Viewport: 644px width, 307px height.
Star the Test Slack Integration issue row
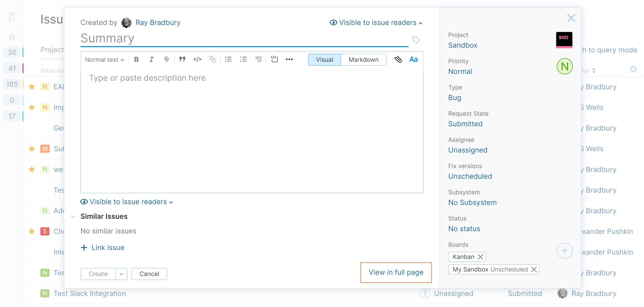(x=32, y=293)
